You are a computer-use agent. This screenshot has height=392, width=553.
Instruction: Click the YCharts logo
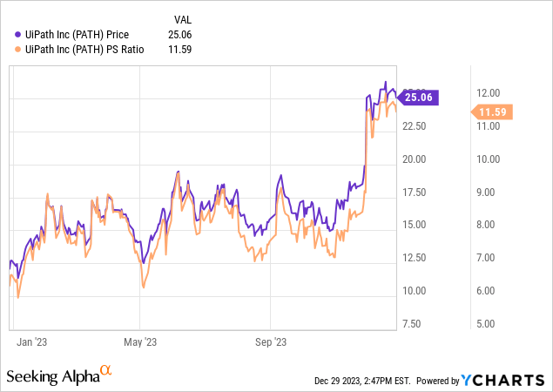point(506,381)
